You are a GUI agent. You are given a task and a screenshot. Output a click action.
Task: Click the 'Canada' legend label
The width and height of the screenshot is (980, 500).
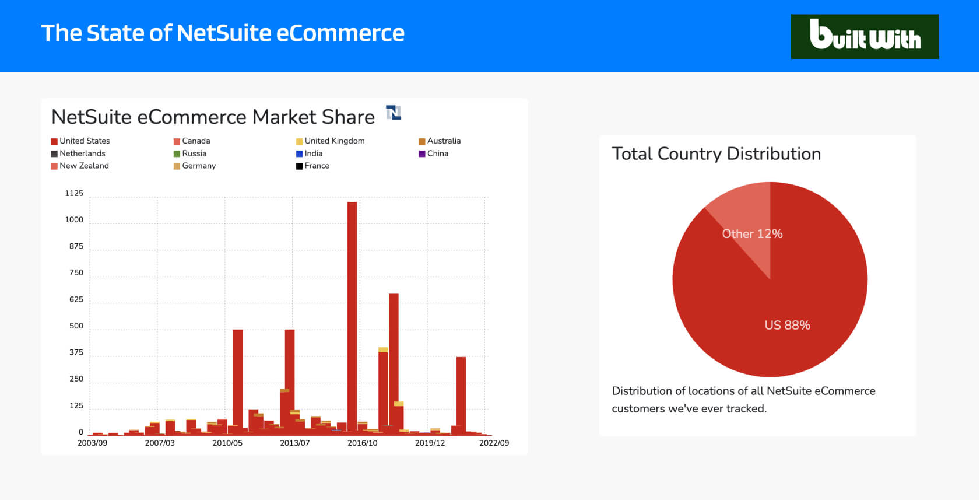click(x=196, y=141)
